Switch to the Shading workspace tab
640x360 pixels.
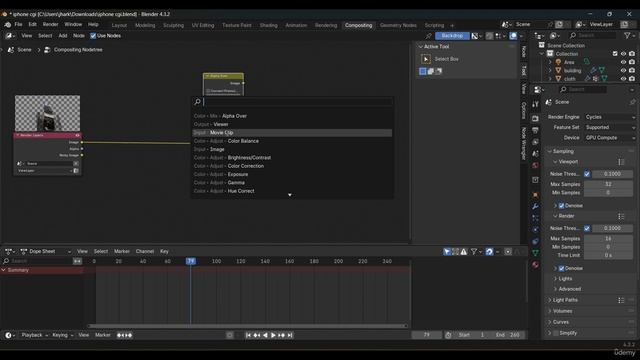(x=268, y=25)
